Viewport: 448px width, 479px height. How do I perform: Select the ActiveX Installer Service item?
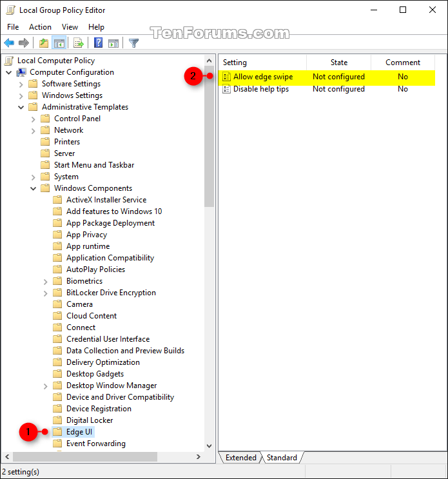click(x=106, y=199)
